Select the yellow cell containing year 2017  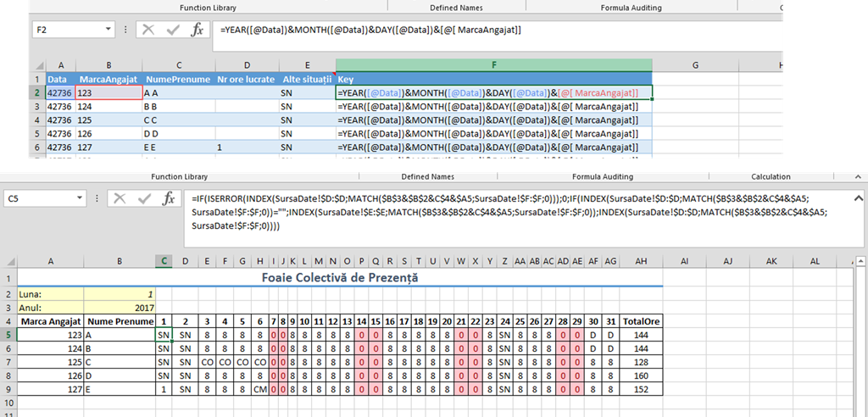[x=119, y=307]
